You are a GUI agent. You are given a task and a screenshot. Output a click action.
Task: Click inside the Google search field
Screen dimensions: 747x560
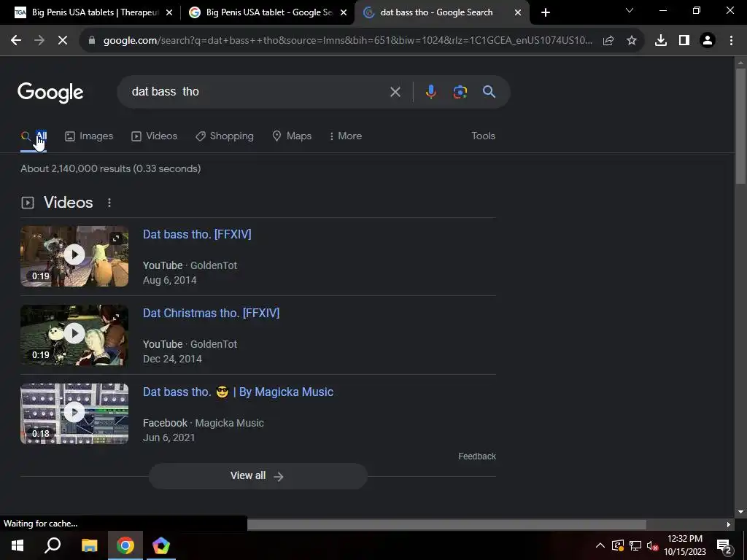(258, 91)
